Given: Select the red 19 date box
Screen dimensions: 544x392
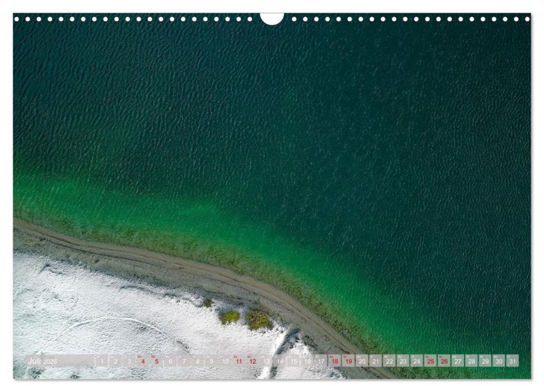Looking at the screenshot, I should [349, 361].
